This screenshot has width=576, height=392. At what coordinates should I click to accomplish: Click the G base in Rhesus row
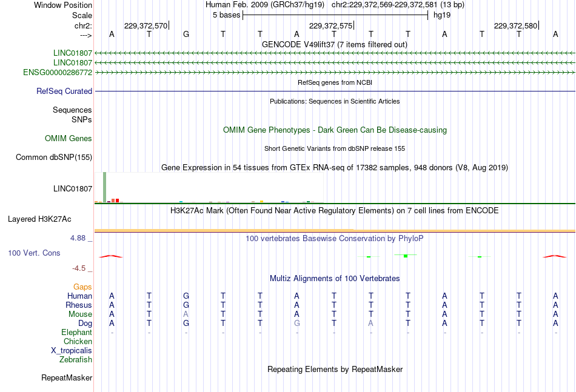coord(186,305)
